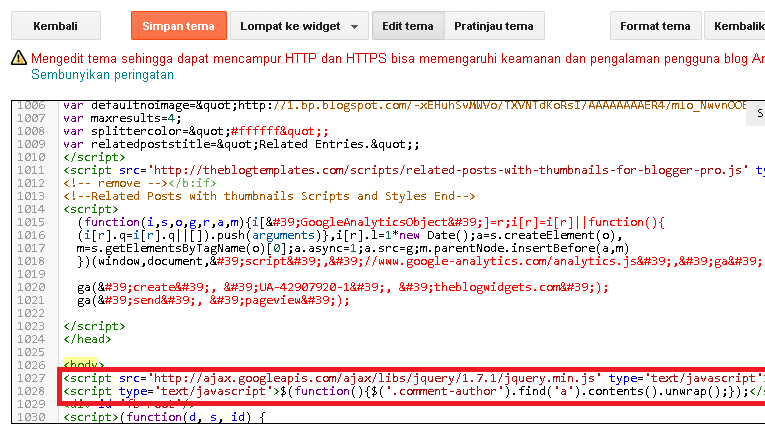
Task: Click the Sembunyikan peringatan link
Action: coord(102,75)
